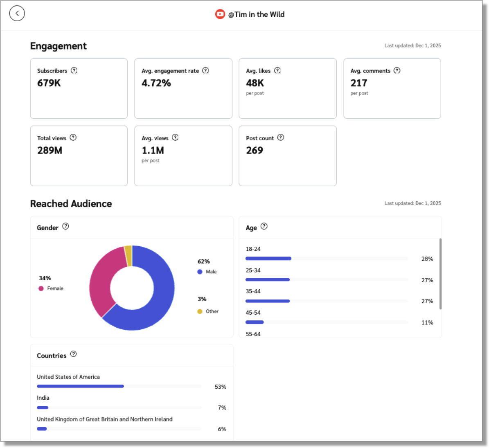Click the Post count card label
Screen dimensions: 489x448
click(260, 138)
